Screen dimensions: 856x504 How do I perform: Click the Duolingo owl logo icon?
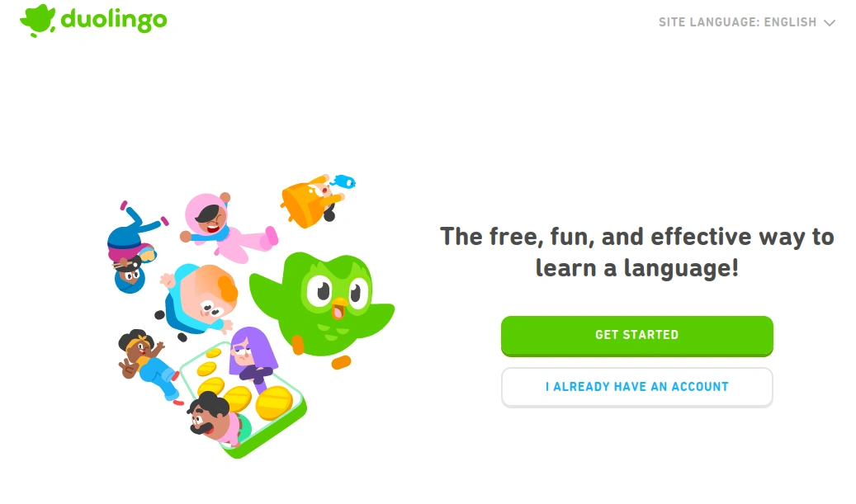click(38, 21)
